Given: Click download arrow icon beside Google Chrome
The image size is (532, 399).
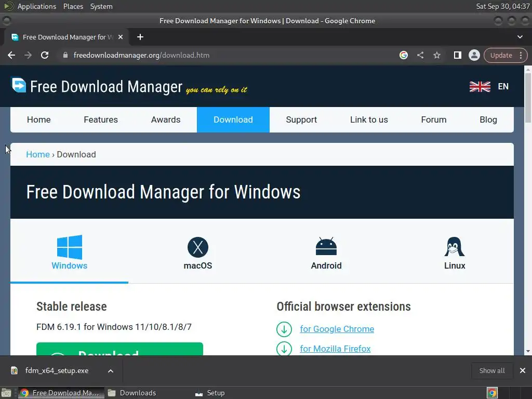Looking at the screenshot, I should pos(284,329).
